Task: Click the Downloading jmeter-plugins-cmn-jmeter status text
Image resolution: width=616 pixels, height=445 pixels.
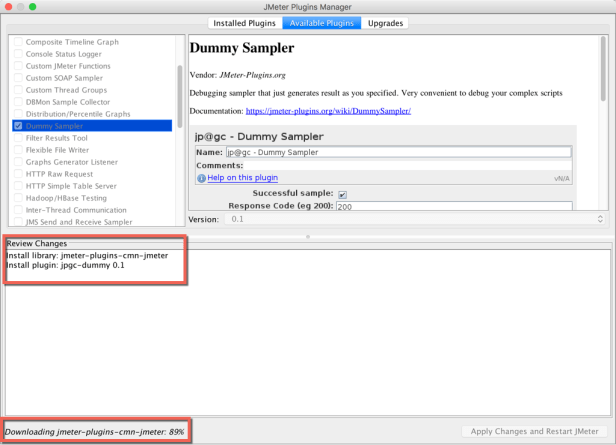Action: pyautogui.click(x=94, y=432)
